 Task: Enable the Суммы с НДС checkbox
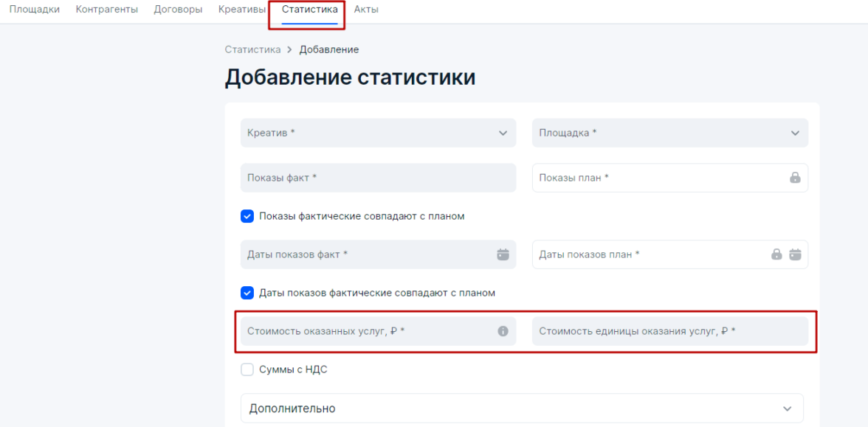coord(247,369)
